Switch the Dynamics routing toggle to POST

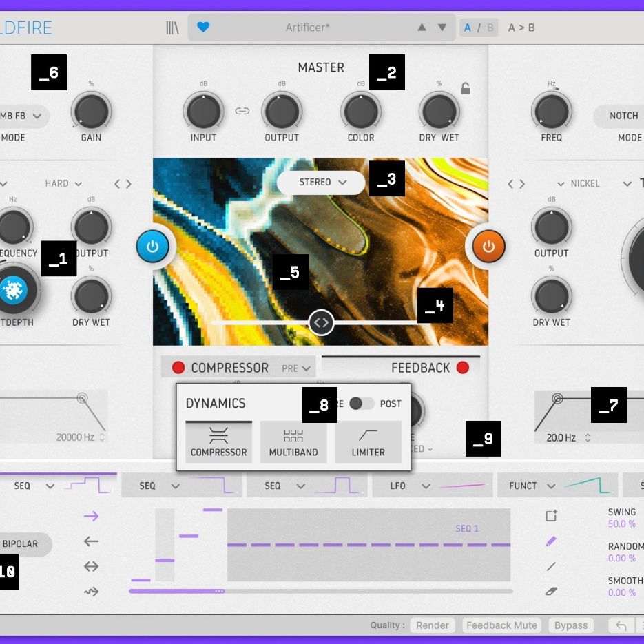pos(360,404)
